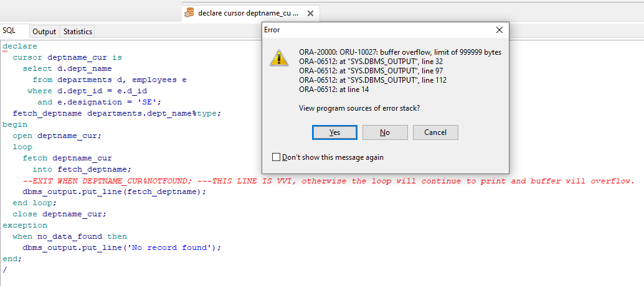The height and width of the screenshot is (286, 644).
Task: Click the "fetch_deptname departments.dept_name%type" declaration
Action: coord(116,113)
